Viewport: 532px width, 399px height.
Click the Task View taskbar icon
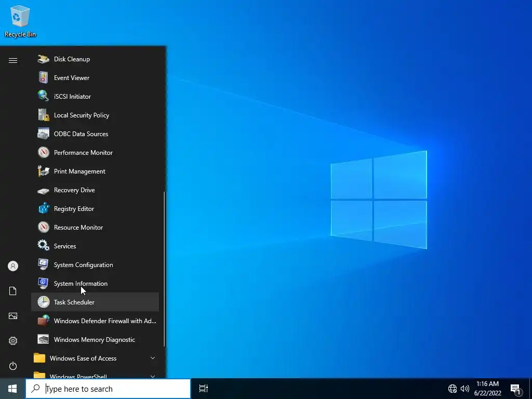204,389
